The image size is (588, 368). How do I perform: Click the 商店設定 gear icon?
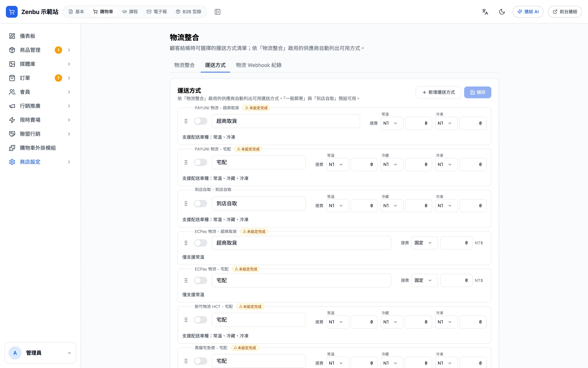(x=12, y=162)
